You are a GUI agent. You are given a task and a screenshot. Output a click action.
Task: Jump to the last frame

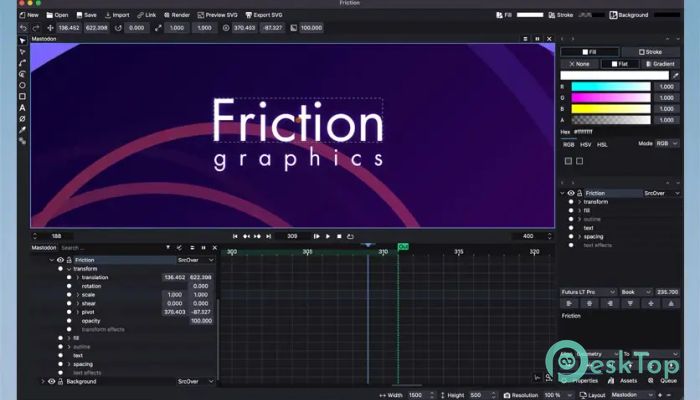pos(268,236)
